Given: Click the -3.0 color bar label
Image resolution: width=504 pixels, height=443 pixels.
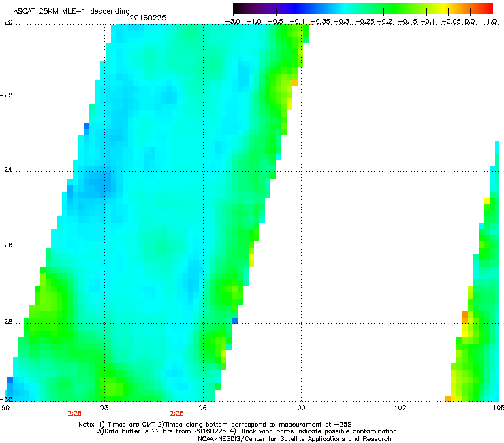Looking at the screenshot, I should coord(232,22).
